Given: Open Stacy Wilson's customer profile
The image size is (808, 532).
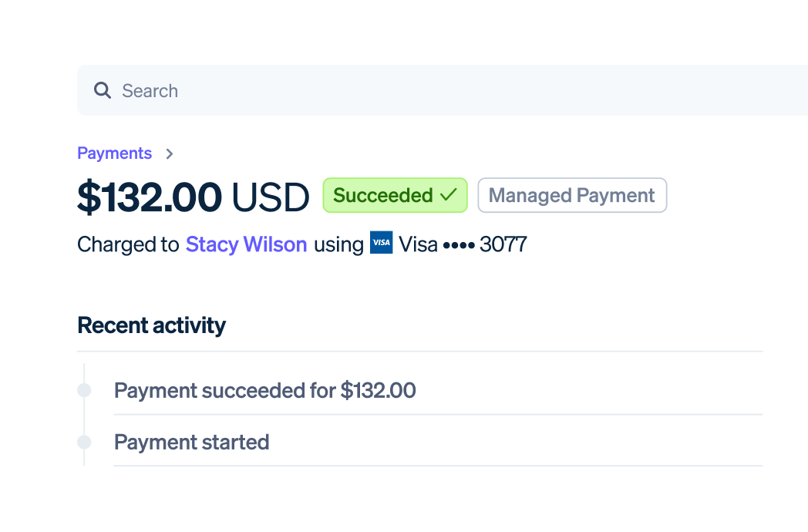Looking at the screenshot, I should (x=246, y=244).
